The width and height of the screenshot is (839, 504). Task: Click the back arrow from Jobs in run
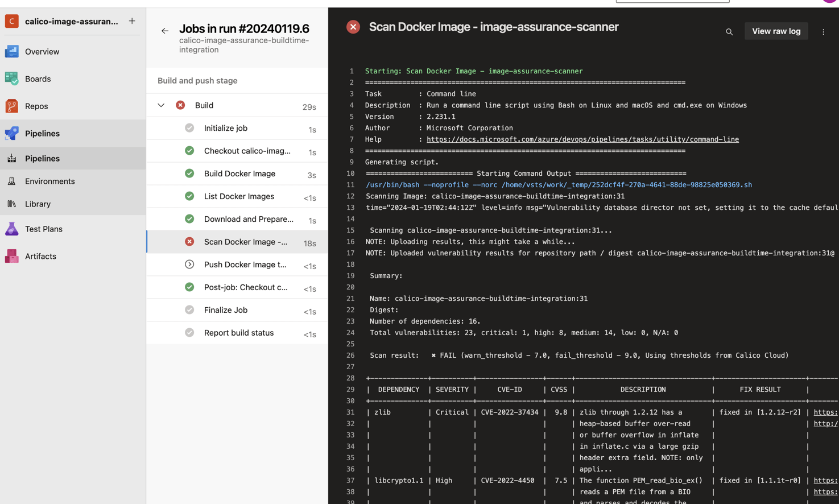point(164,31)
